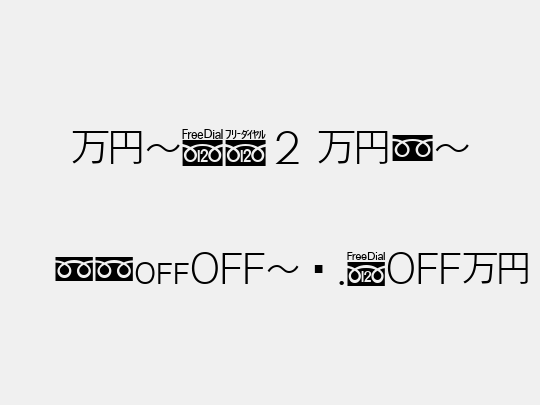Click the full-width digit 2
Screen dimensions: 540x405
[287, 148]
